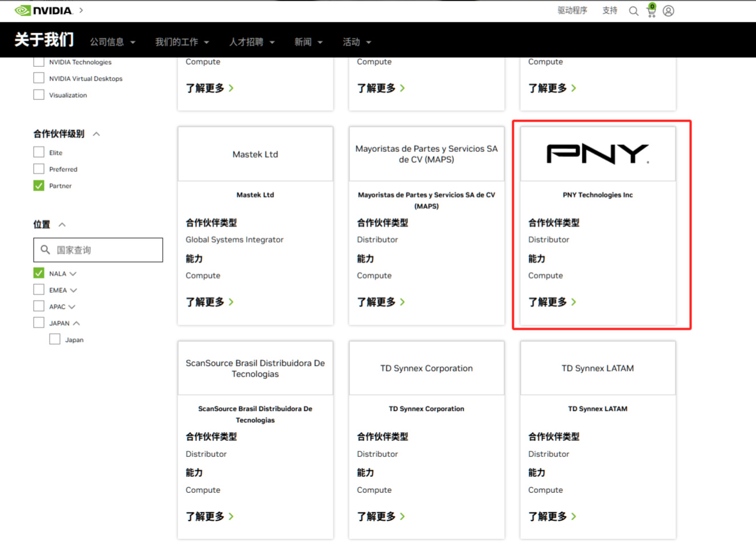Screen dimensions: 756x543
Task: Uncheck the Partner level checkbox
Action: (39, 186)
